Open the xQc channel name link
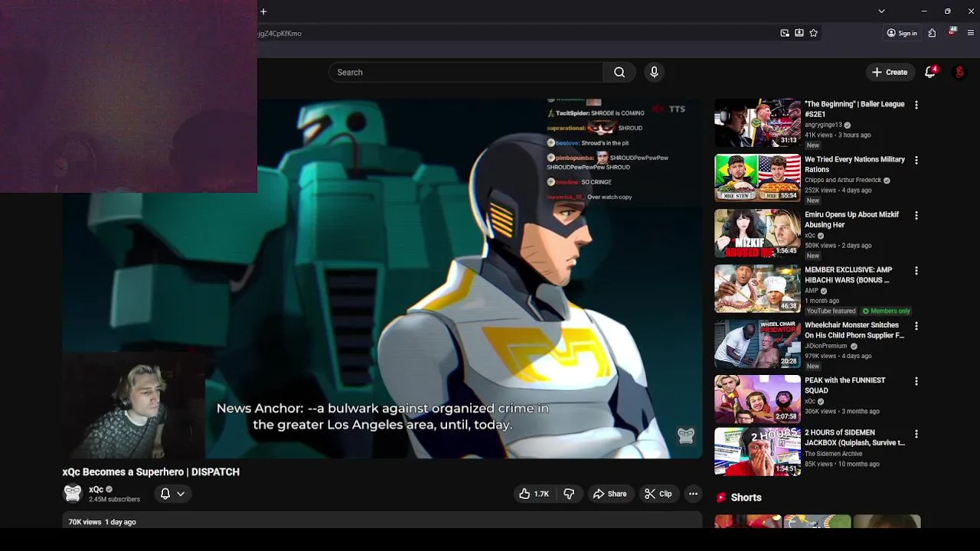This screenshot has height=551, width=980. click(x=96, y=489)
